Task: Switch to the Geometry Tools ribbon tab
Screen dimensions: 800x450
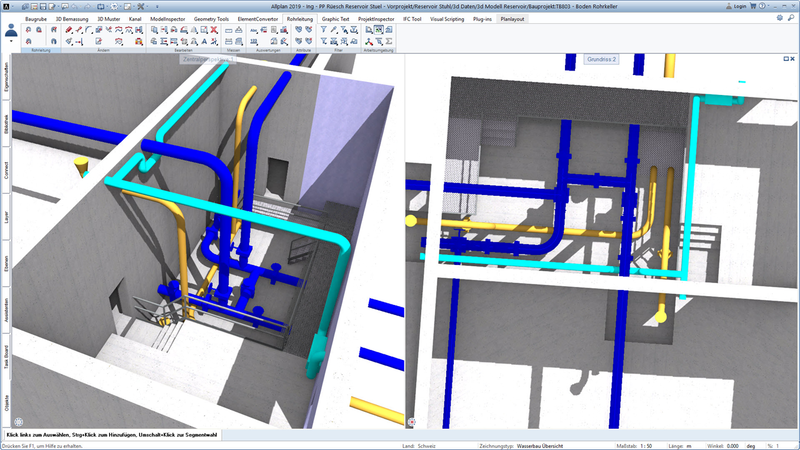Action: coord(210,18)
